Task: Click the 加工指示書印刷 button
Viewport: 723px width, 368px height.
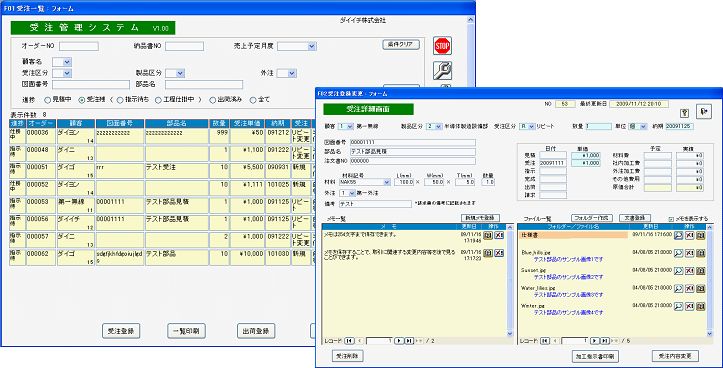Action: pyautogui.click(x=595, y=356)
